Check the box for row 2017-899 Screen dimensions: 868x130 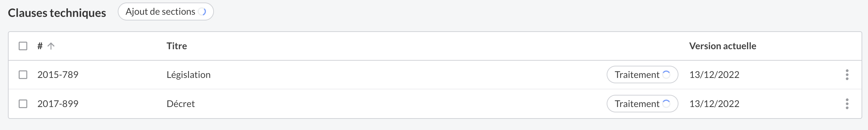click(23, 104)
